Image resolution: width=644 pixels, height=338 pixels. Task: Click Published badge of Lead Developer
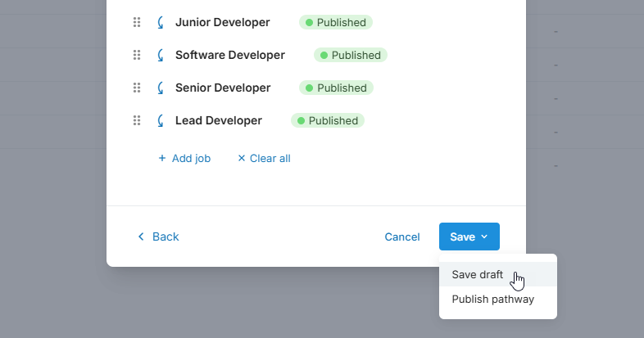[x=328, y=120]
